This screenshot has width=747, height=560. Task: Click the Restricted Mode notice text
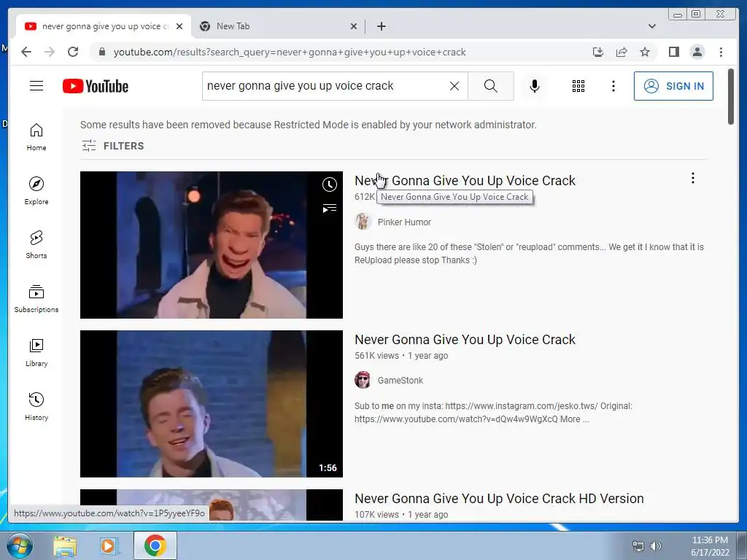[309, 125]
